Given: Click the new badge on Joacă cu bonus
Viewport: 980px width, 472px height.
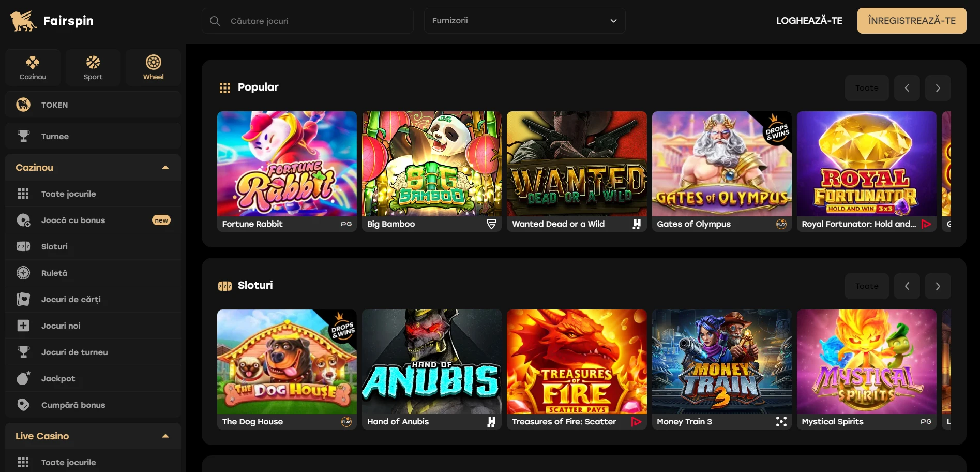Looking at the screenshot, I should [x=161, y=220].
